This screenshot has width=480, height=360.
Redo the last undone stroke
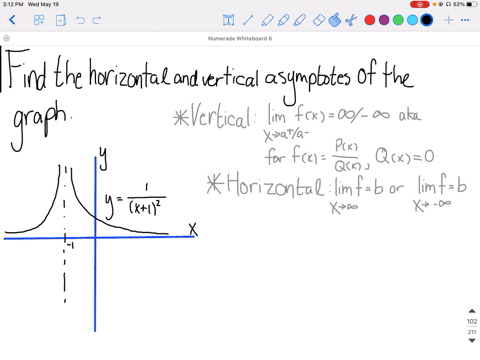(x=97, y=20)
